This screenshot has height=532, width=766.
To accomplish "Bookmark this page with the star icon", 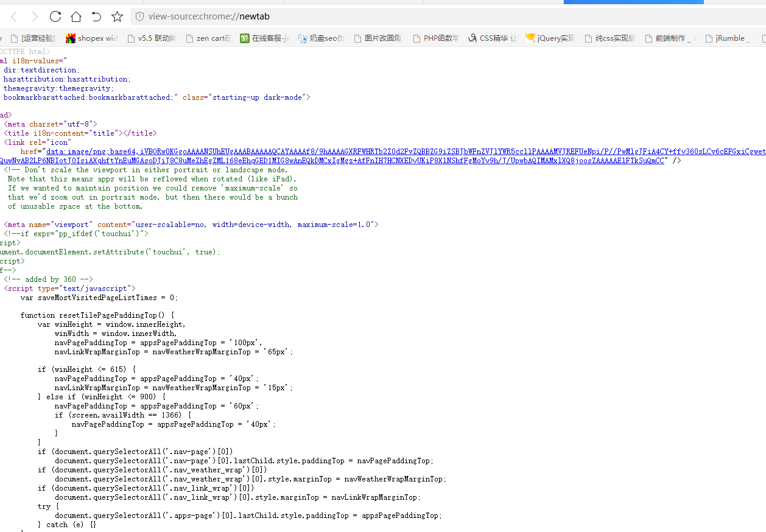I will [x=117, y=16].
